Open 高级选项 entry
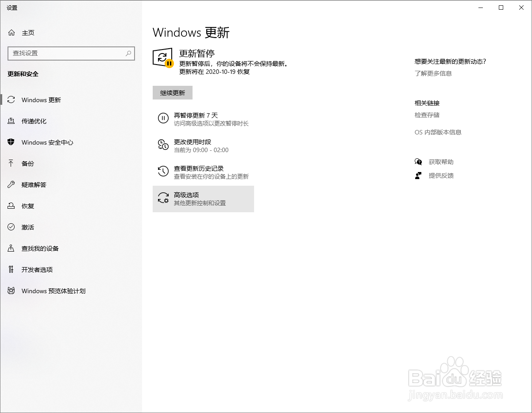 (x=203, y=199)
